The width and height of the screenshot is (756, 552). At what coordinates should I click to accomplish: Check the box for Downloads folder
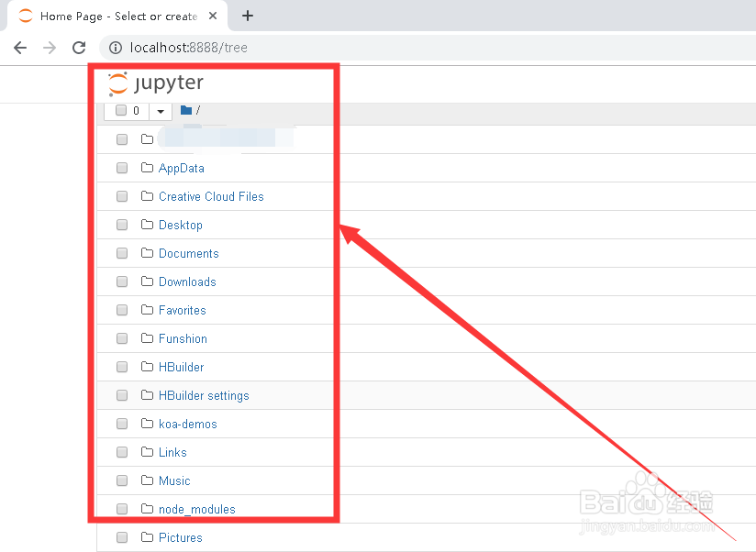tap(122, 282)
